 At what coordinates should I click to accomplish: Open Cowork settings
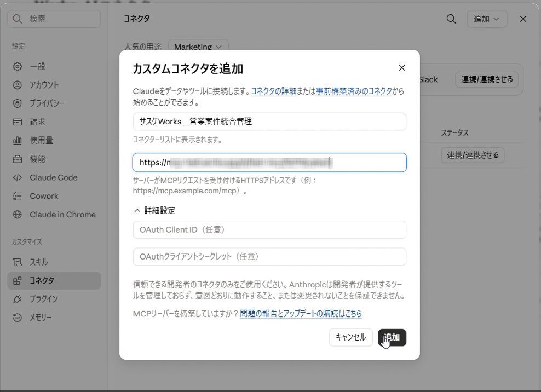click(54, 196)
